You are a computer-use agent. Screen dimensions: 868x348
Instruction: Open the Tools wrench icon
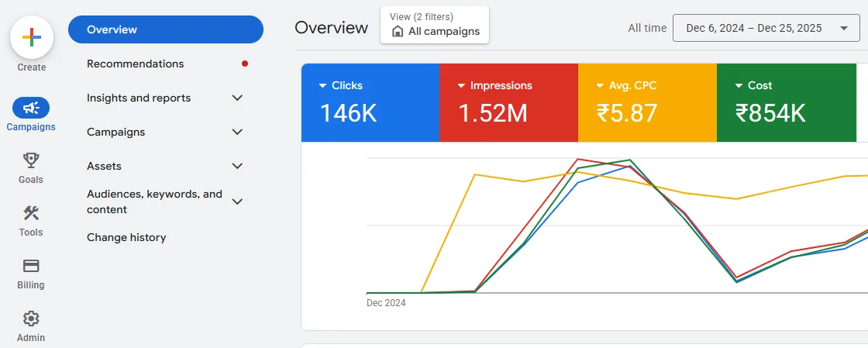31,213
